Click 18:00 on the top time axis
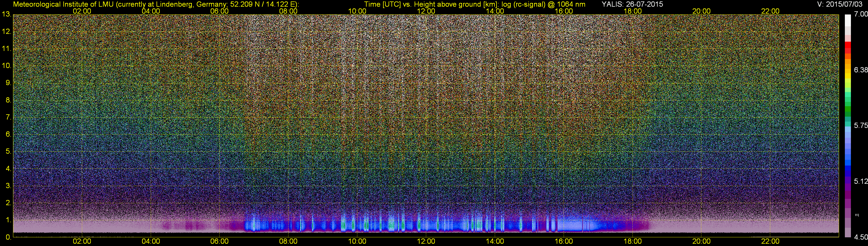Viewport: 868px width, 246px height. [x=632, y=11]
